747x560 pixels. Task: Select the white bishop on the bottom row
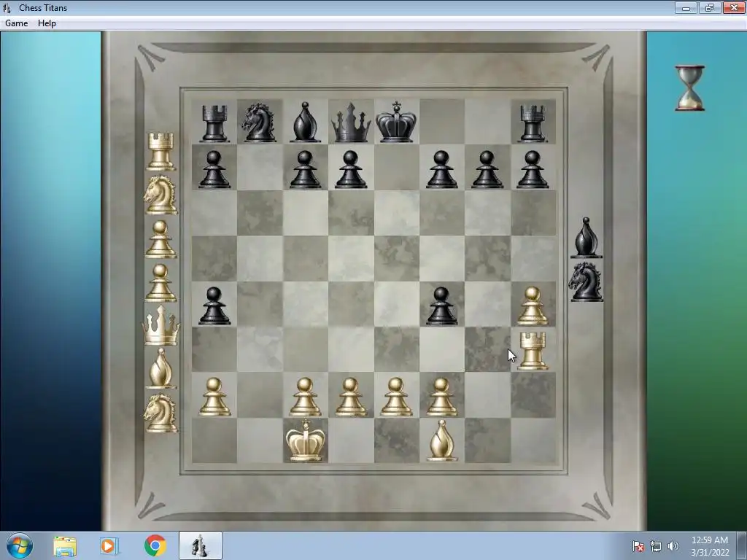pos(441,441)
